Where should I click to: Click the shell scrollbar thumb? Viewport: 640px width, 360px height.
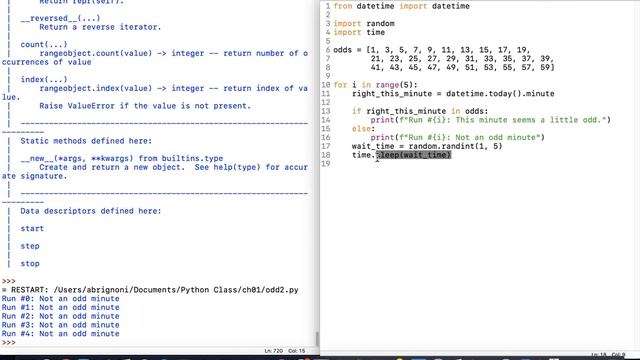[x=317, y=339]
